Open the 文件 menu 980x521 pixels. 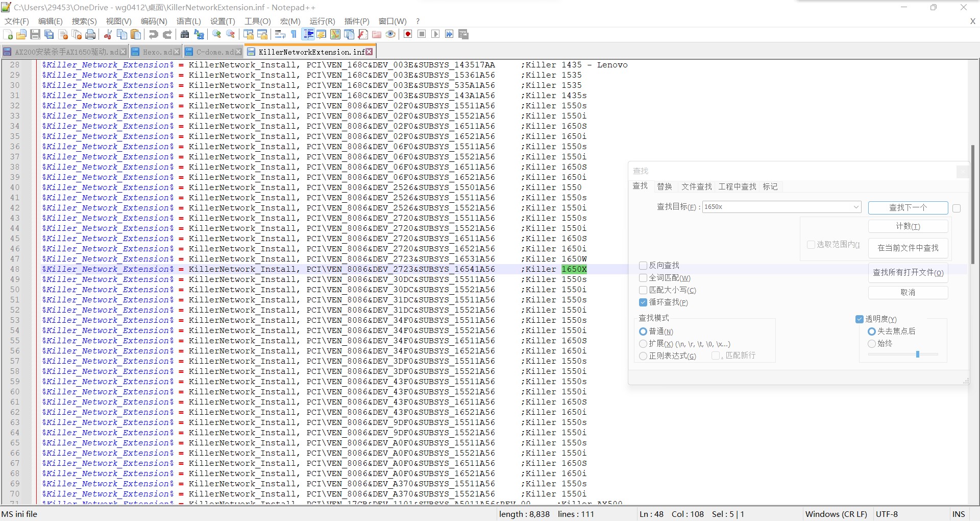click(17, 21)
